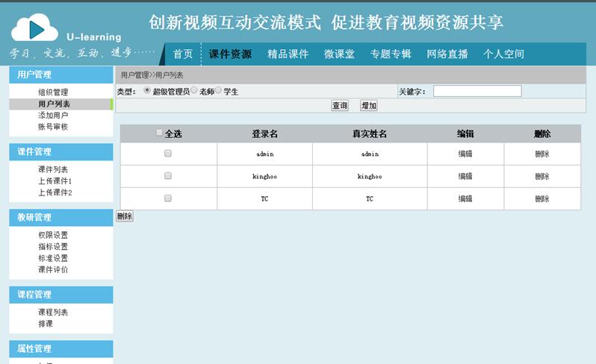Click 编辑 for the admin user
This screenshot has width=596, height=364.
click(465, 154)
